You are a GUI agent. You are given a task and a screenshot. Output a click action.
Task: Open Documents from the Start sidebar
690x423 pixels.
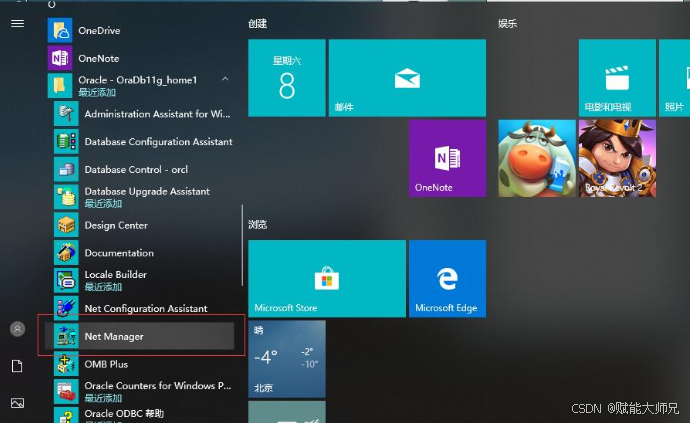17,366
